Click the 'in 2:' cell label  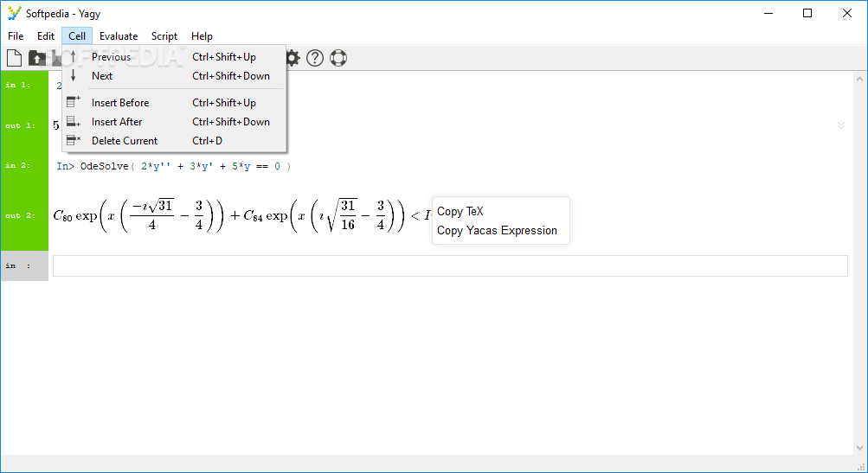click(18, 165)
